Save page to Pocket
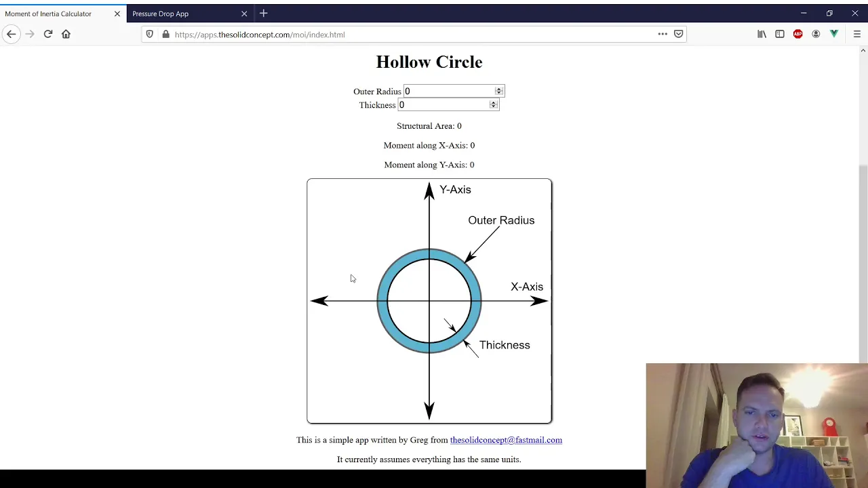 (678, 34)
